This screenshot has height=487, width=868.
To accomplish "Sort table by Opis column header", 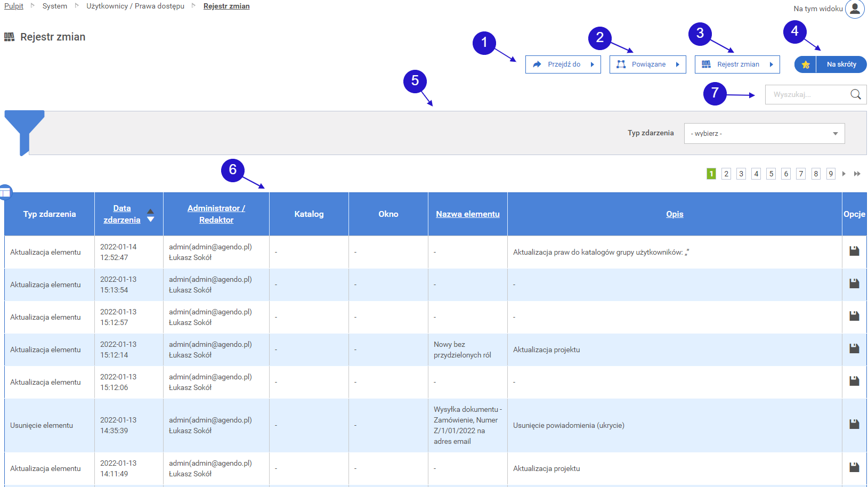I will 674,214.
